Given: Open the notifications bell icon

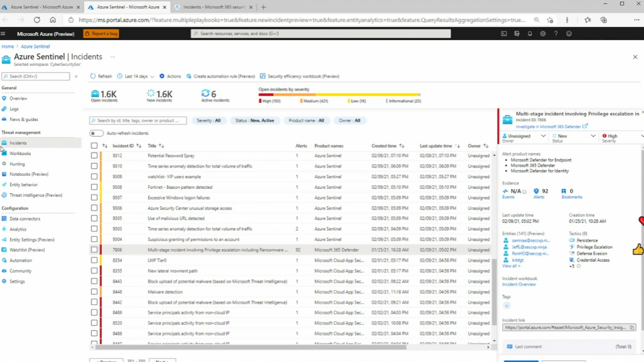Looking at the screenshot, I should point(530,34).
